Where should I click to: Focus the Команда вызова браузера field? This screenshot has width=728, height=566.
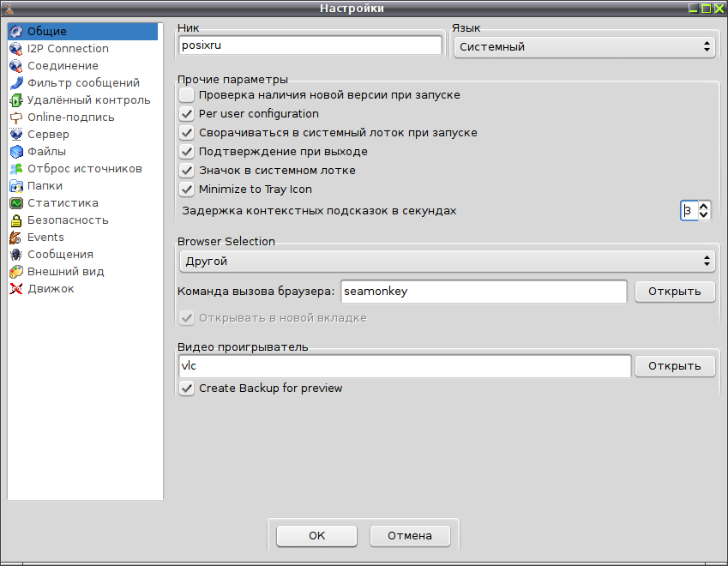(x=484, y=292)
